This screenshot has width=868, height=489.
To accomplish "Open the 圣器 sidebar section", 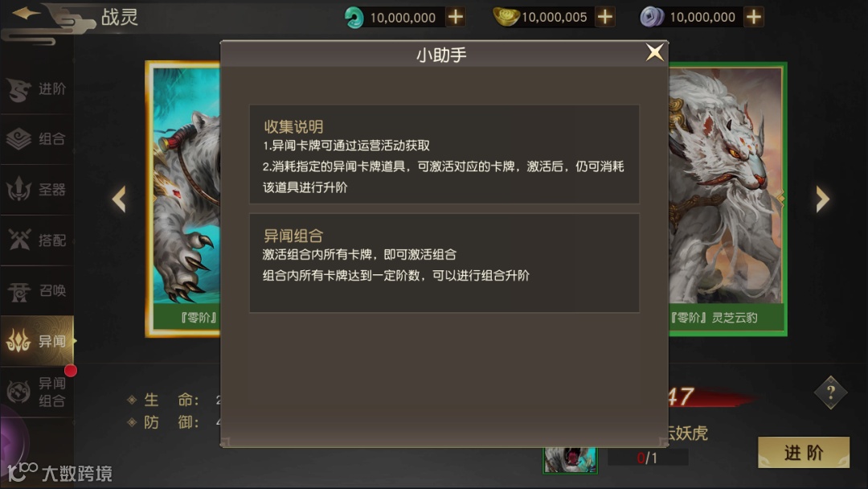I will coord(37,189).
